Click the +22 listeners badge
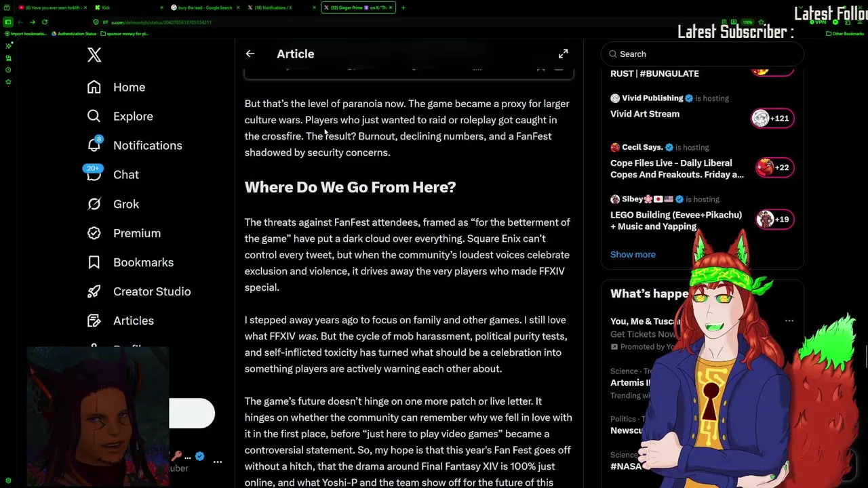This screenshot has height=488, width=868. click(774, 167)
